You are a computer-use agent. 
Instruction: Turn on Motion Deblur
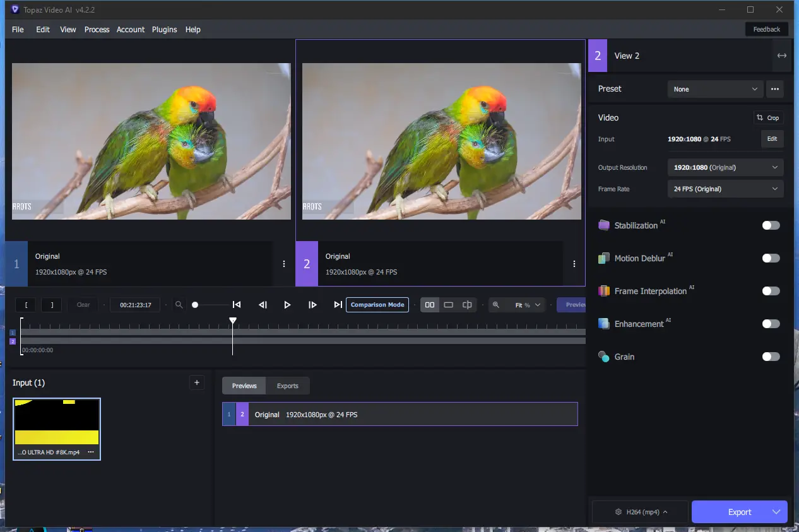click(x=771, y=258)
